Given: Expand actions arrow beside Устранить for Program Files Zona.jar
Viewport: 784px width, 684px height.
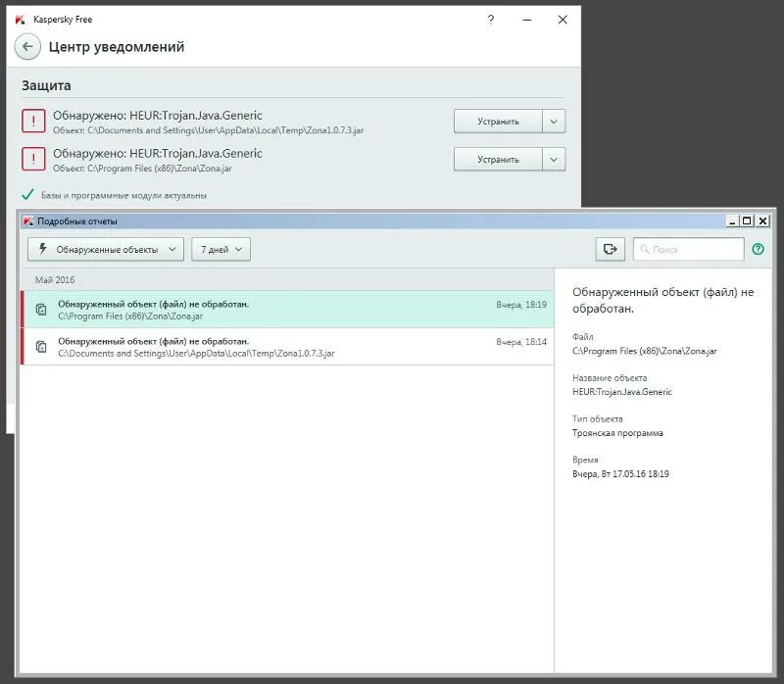Looking at the screenshot, I should point(554,159).
